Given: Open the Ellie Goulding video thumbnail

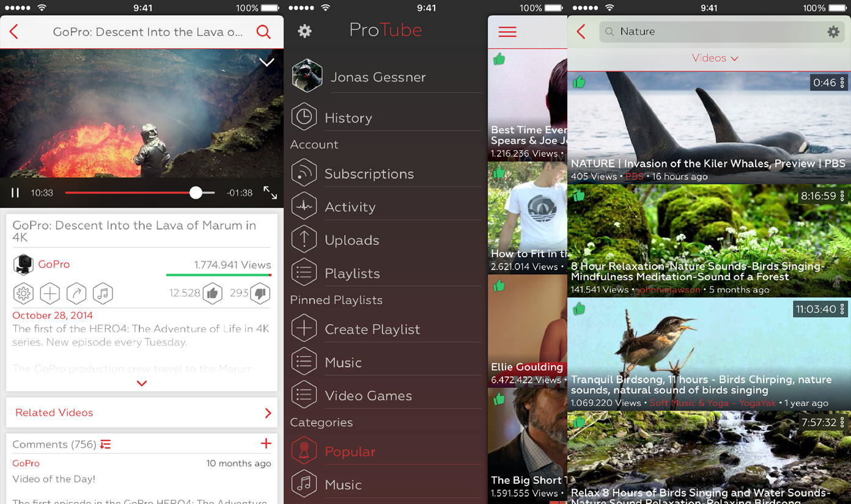Looking at the screenshot, I should coord(528,331).
